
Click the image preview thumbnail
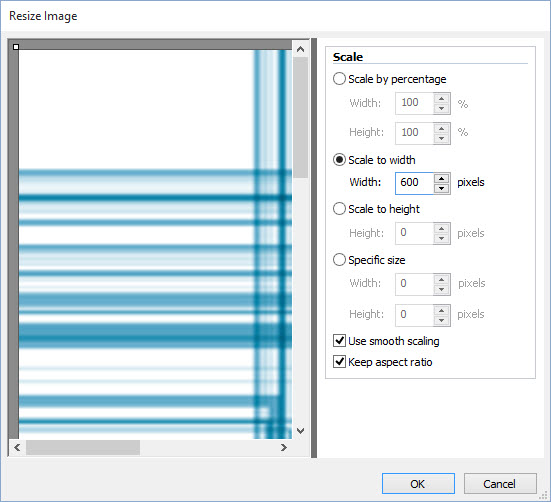pyautogui.click(x=155, y=244)
